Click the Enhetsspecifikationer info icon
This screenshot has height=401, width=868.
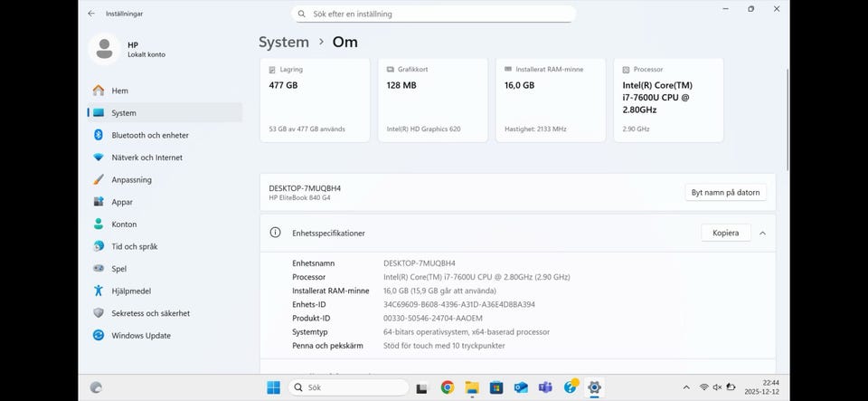click(275, 233)
